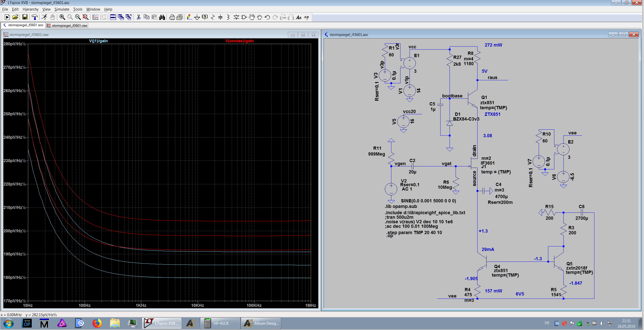Open Windows Start menu

coord(8,323)
